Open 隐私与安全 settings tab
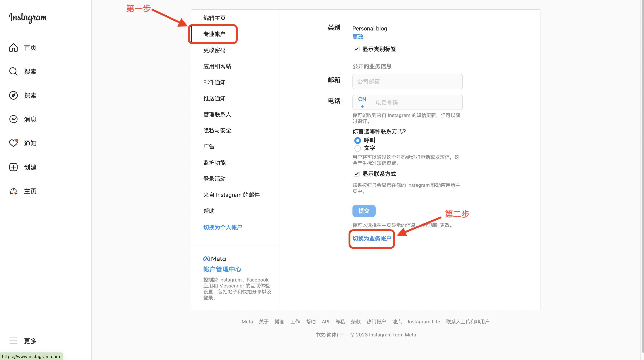 click(235, 130)
